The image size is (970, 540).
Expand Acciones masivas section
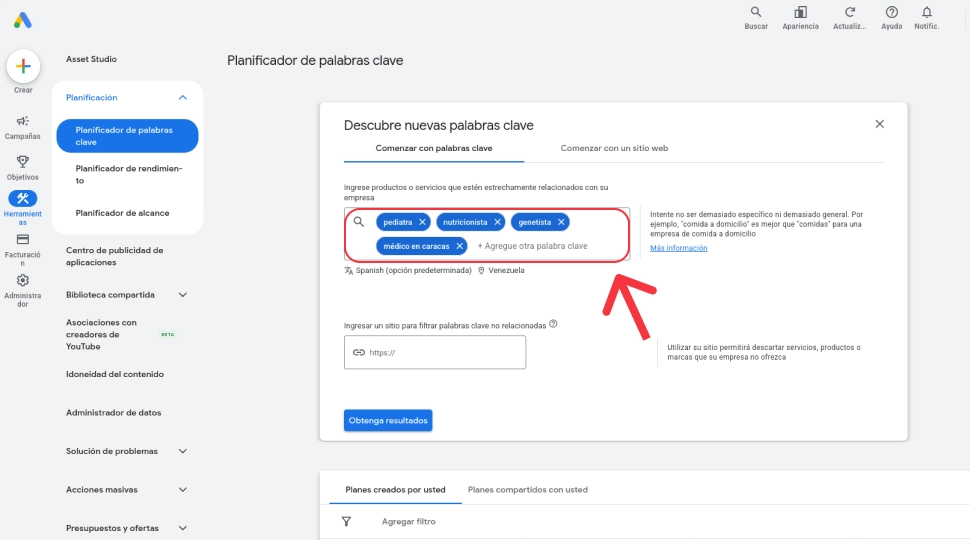click(182, 490)
